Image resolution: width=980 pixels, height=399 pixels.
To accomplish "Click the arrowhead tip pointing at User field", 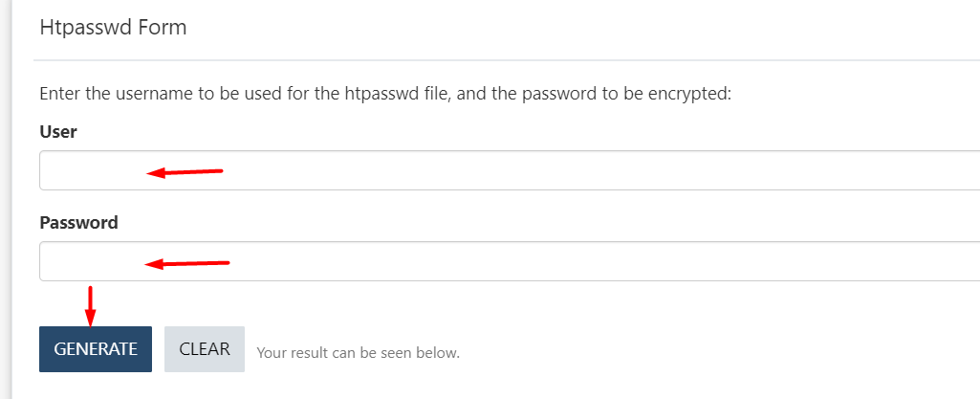I will click(153, 173).
